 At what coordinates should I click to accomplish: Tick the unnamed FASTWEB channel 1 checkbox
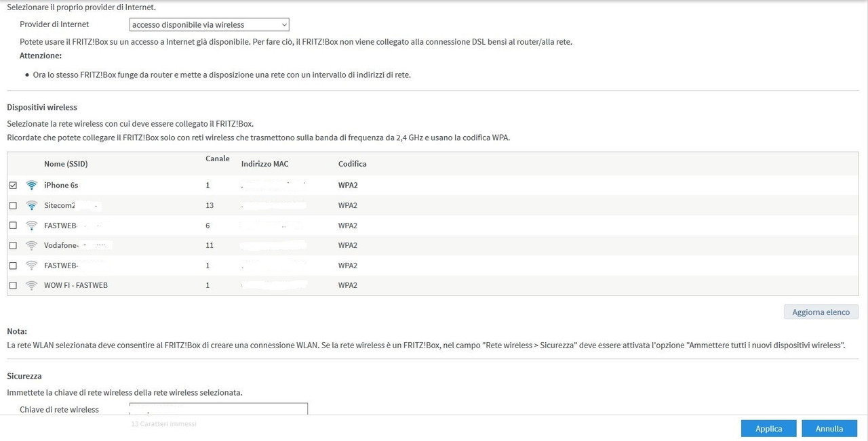[x=13, y=266]
